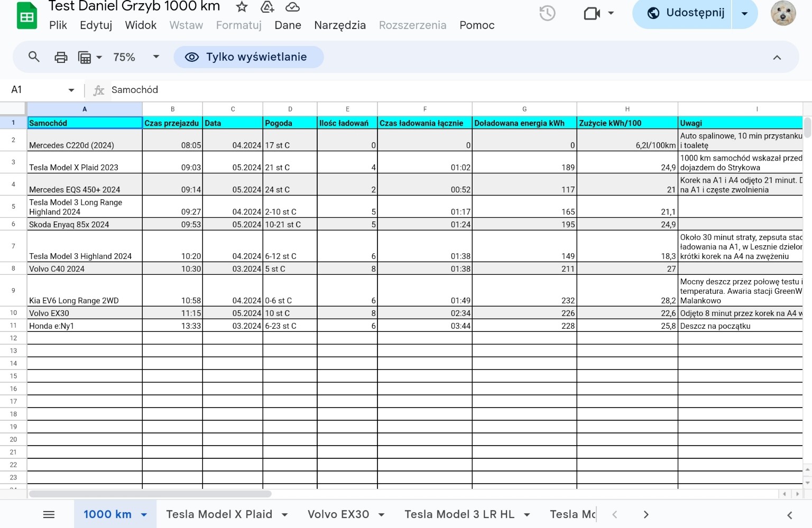Open the Google Sheets home icon
This screenshot has width=812, height=528.
(26, 16)
